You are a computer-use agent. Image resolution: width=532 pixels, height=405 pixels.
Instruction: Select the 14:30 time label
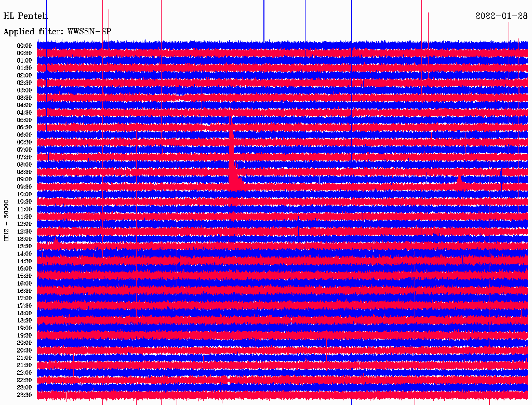(24, 261)
